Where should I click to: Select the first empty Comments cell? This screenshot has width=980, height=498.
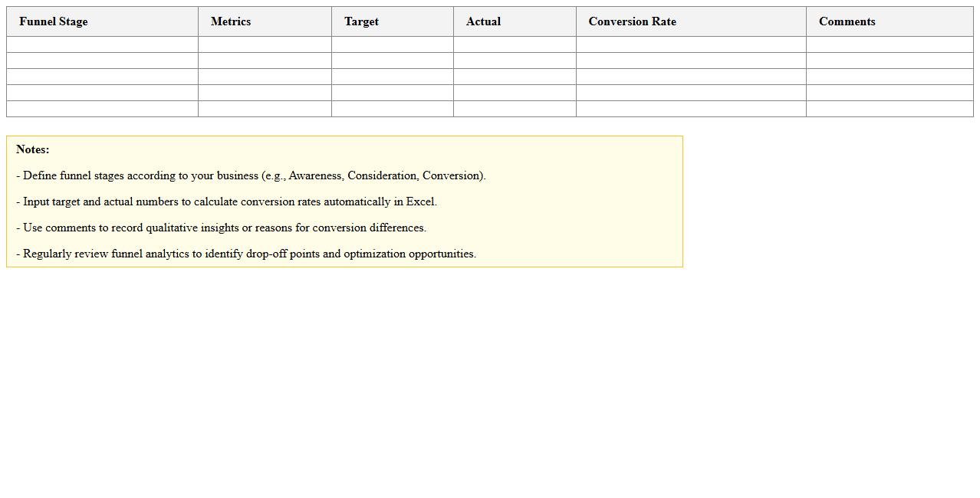point(889,44)
